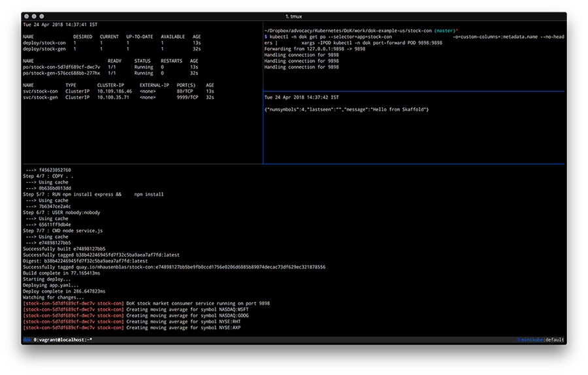588x375 pixels.
Task: Click the 'Watching for changes...' log line
Action: (x=54, y=297)
